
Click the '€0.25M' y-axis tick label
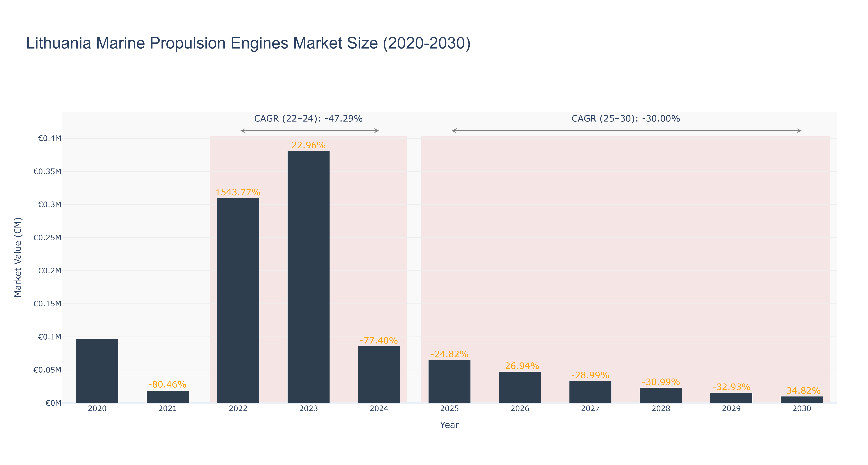click(x=47, y=238)
